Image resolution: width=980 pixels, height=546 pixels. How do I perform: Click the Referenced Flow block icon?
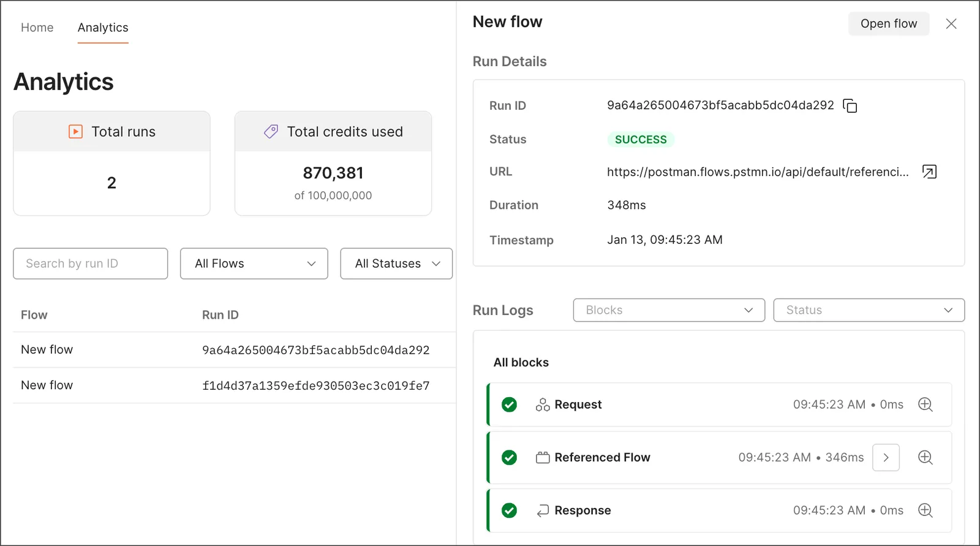[543, 457]
